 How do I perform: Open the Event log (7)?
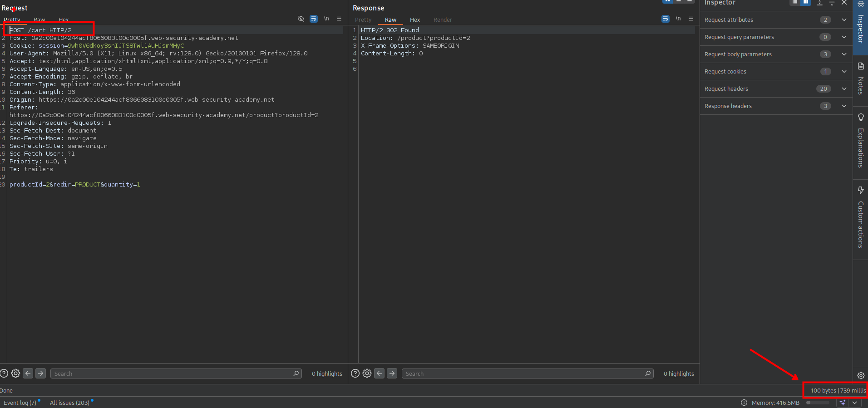pos(20,403)
